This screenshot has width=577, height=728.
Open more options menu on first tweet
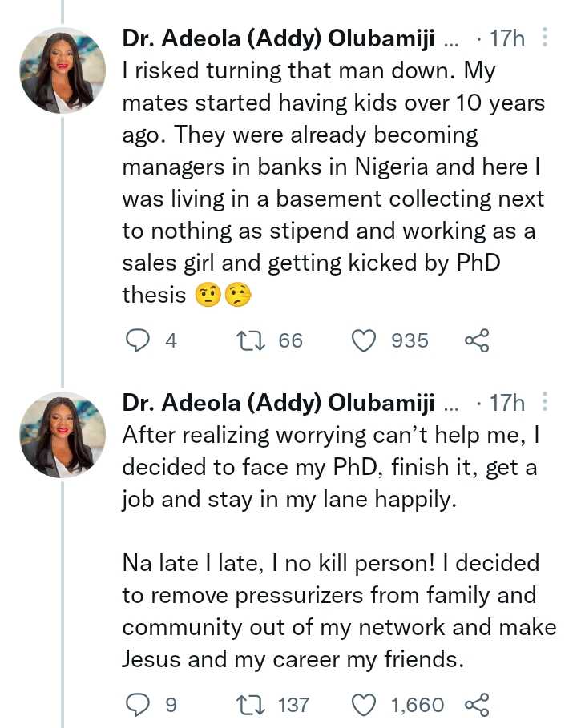pos(545,38)
